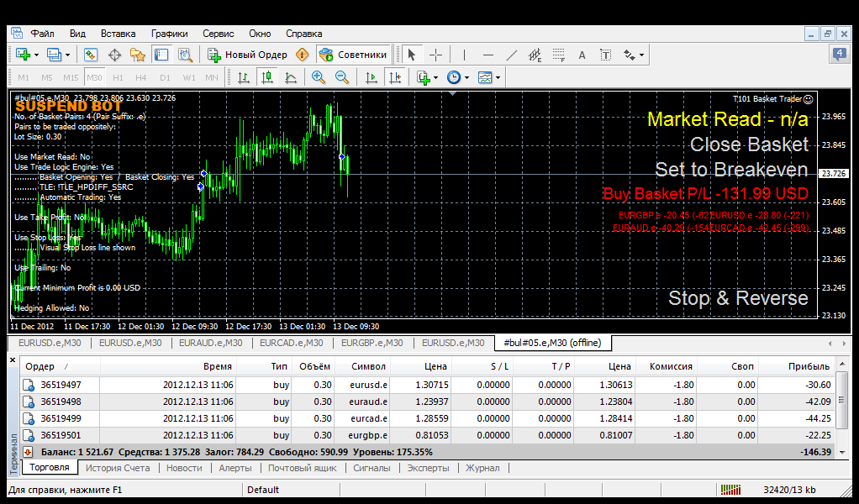Viewport: 859px width, 504px height.
Task: Click the SUSPEND BOT label
Action: coord(69,106)
